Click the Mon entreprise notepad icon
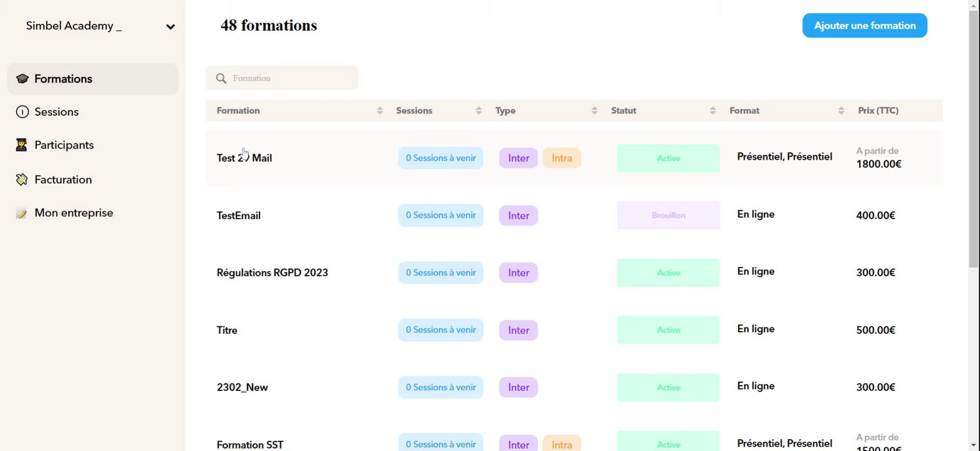980x451 pixels. (22, 214)
